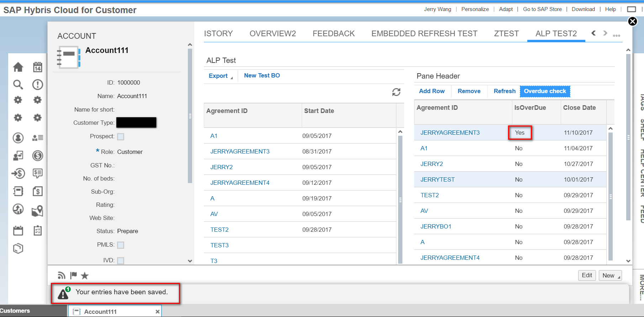Viewport: 644px width, 317px height.
Task: Show next tabs with right chevron
Action: pos(605,33)
